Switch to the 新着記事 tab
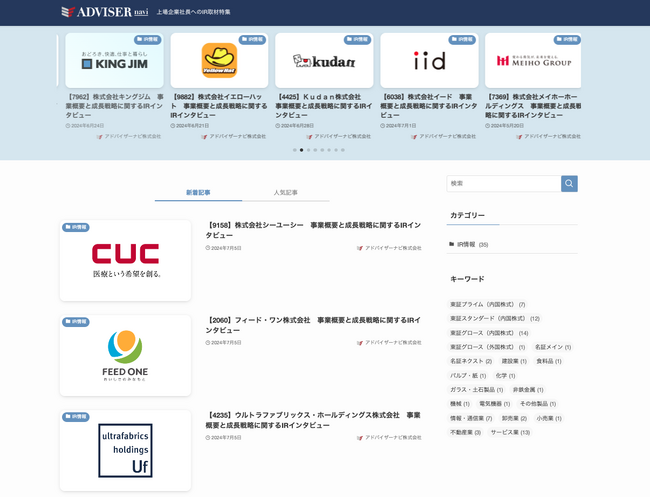 click(x=198, y=193)
